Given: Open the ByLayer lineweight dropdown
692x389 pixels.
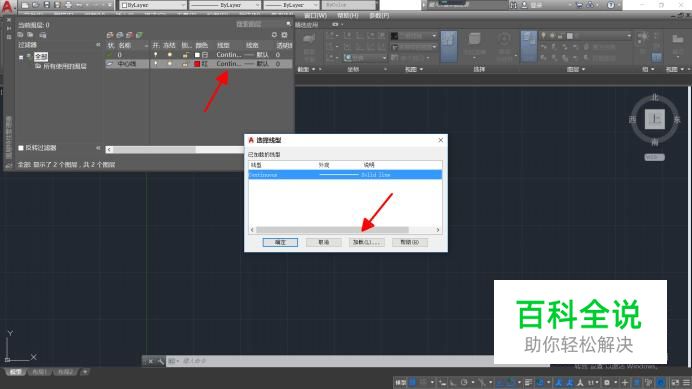Looking at the screenshot, I should coord(291,5).
